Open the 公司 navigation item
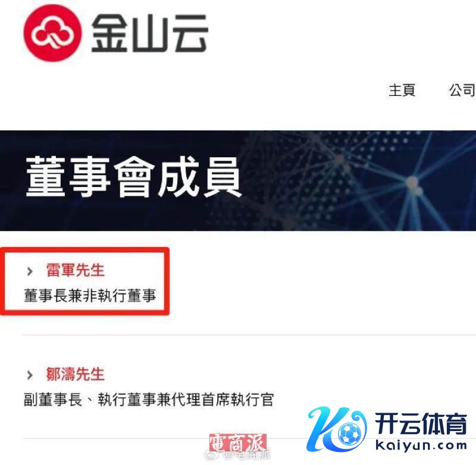 [462, 90]
